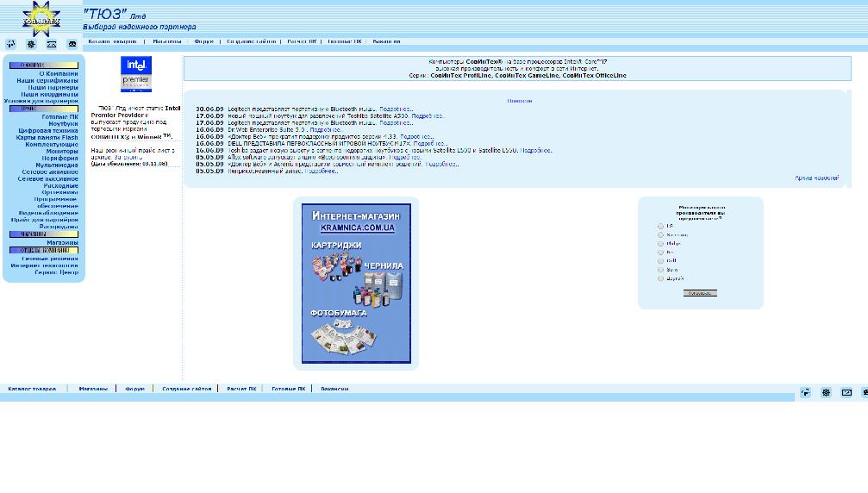Click the Загрузить link for the price list archive
The height and width of the screenshot is (493, 868).
tap(128, 158)
